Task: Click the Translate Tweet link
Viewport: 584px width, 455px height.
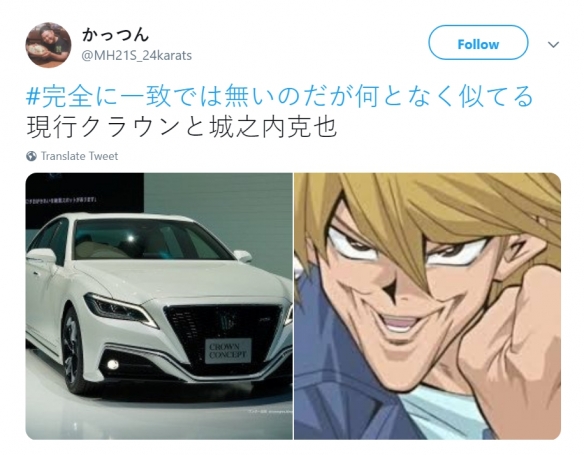Action: point(79,156)
